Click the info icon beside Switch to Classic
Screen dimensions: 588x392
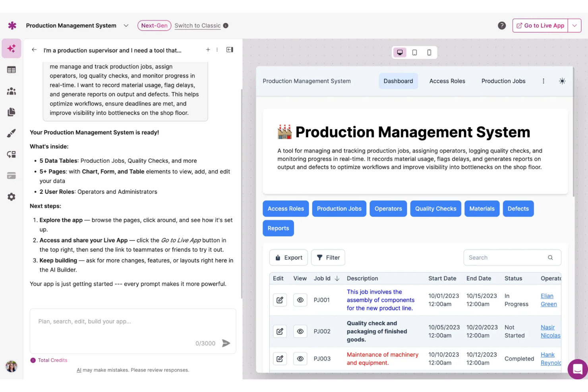pyautogui.click(x=226, y=25)
